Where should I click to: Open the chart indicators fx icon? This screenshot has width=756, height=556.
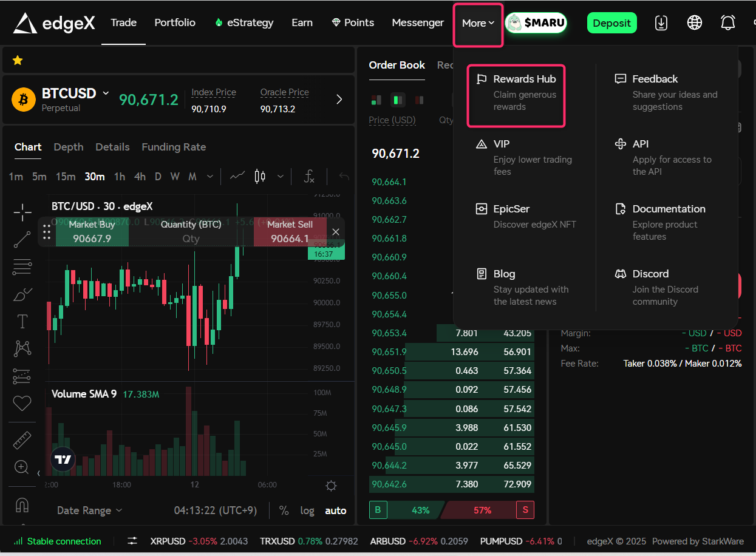[309, 177]
